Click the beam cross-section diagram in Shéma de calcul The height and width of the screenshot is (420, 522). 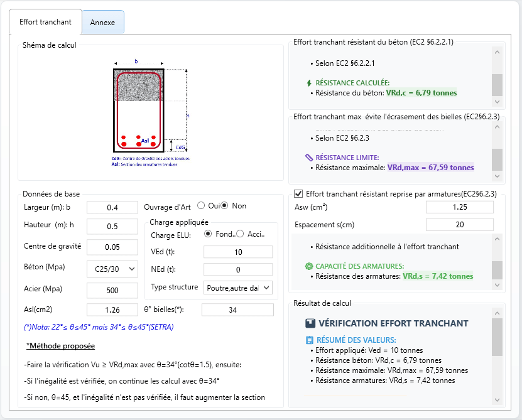pos(139,107)
